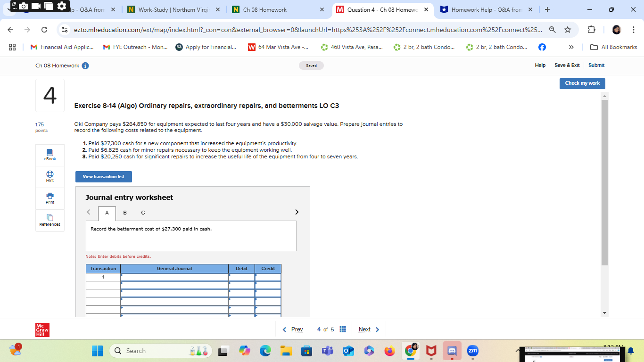Click the Check my work button
The height and width of the screenshot is (362, 644).
click(582, 83)
